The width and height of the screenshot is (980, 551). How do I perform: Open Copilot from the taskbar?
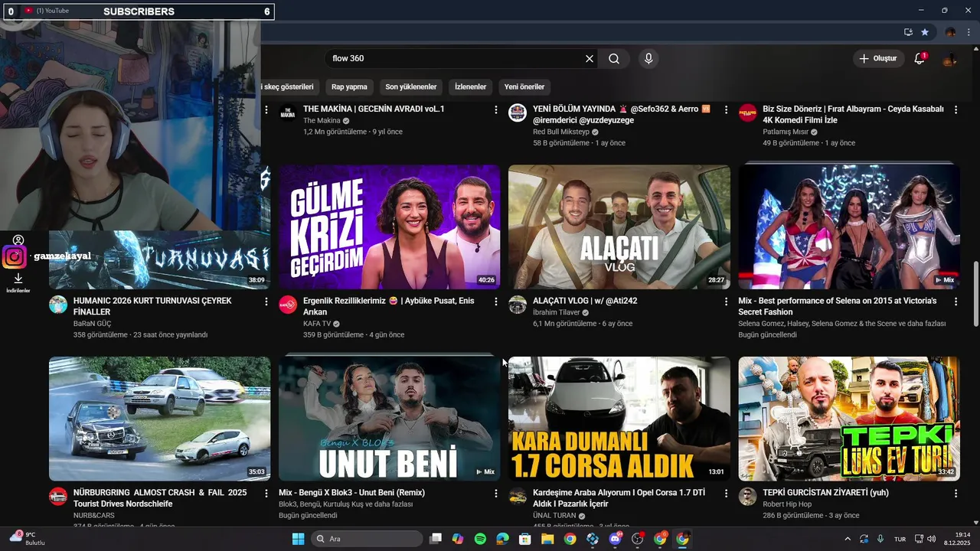point(458,539)
